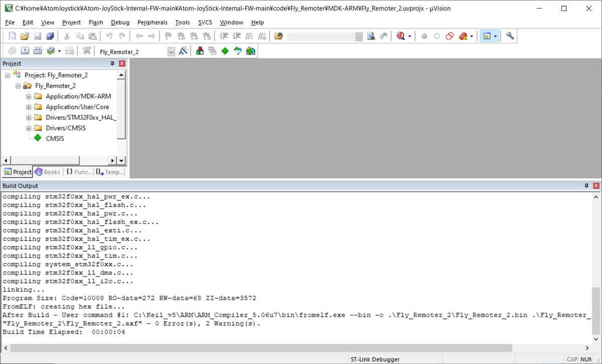This screenshot has width=602, height=364.
Task: Switch to the Functions tab
Action: [x=79, y=172]
